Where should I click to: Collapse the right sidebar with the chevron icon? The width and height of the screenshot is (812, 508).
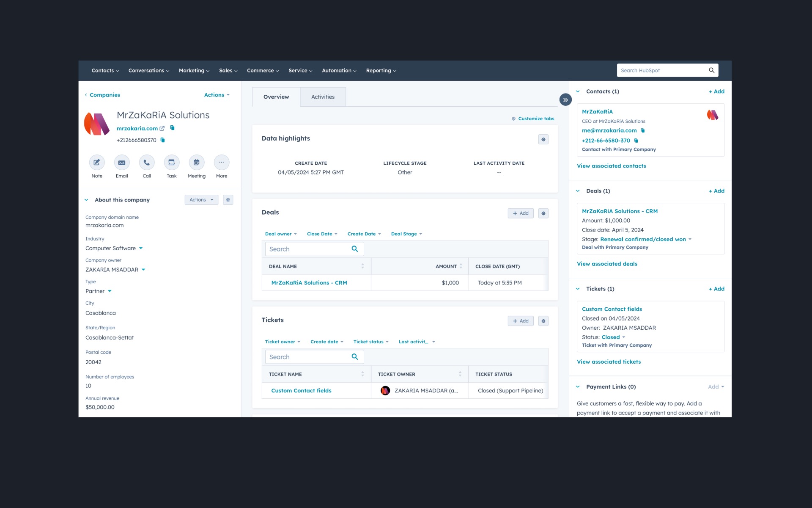click(565, 99)
